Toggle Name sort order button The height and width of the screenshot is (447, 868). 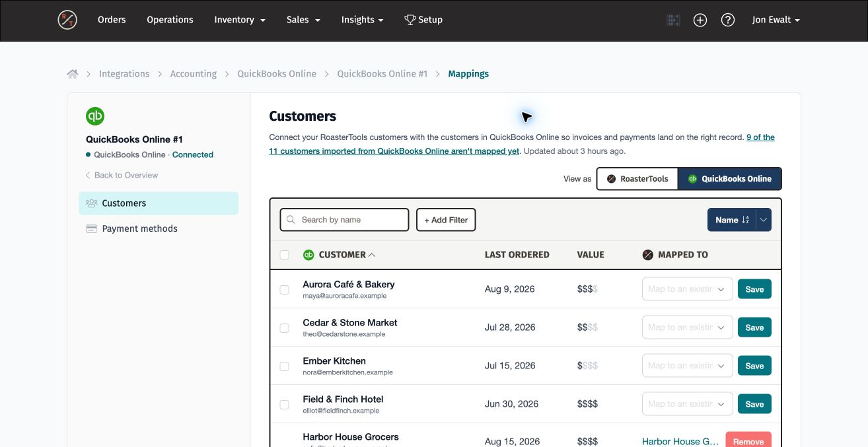click(x=732, y=220)
